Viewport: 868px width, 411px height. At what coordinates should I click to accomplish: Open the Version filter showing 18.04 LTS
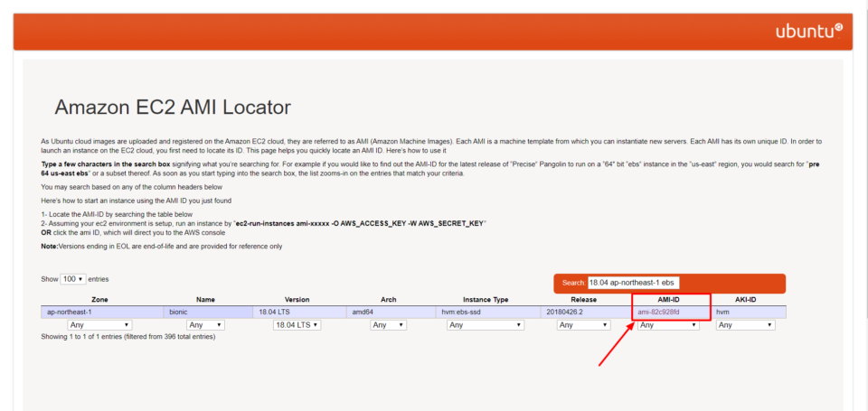click(x=297, y=324)
